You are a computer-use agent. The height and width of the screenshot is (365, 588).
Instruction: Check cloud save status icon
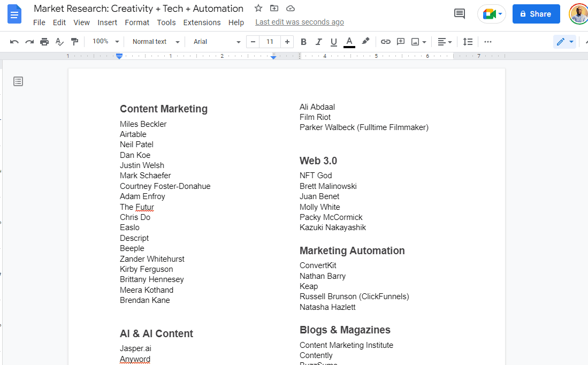290,8
